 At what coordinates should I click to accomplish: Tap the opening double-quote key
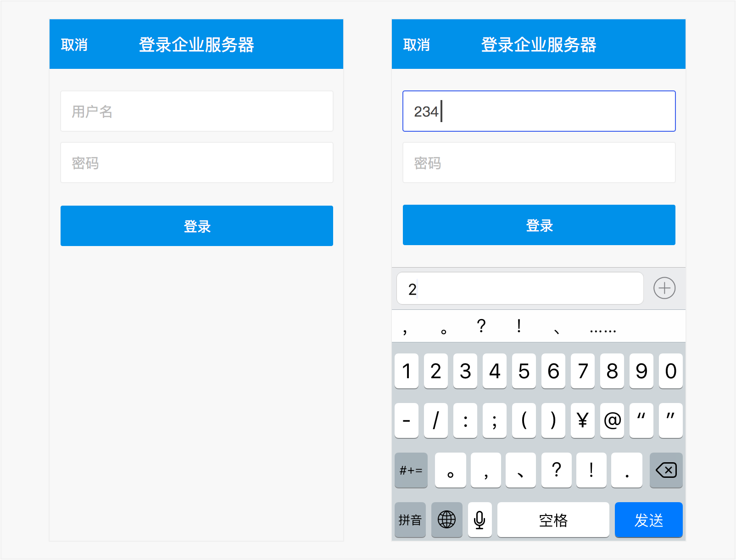point(641,420)
